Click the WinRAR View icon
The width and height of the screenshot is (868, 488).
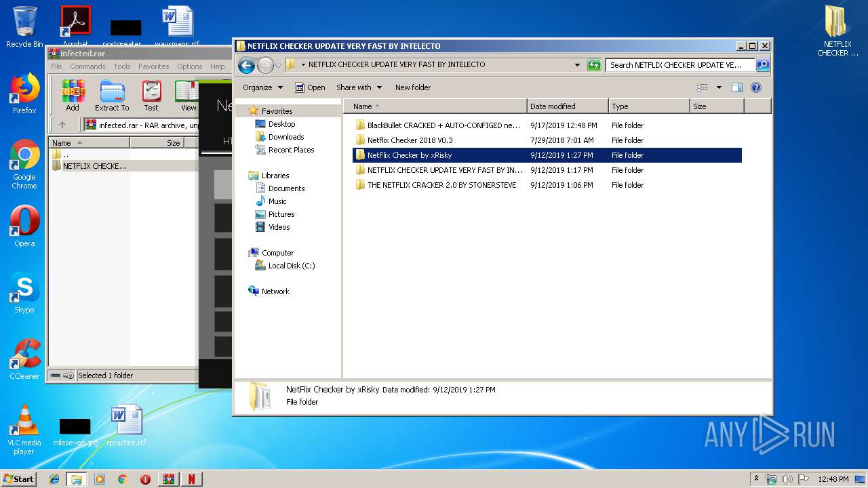(x=186, y=96)
